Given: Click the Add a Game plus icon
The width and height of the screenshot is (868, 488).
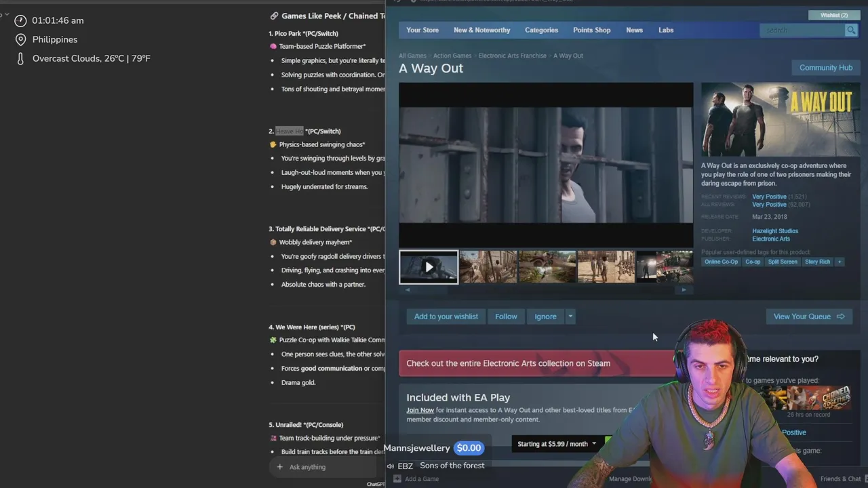Looking at the screenshot, I should (x=397, y=479).
